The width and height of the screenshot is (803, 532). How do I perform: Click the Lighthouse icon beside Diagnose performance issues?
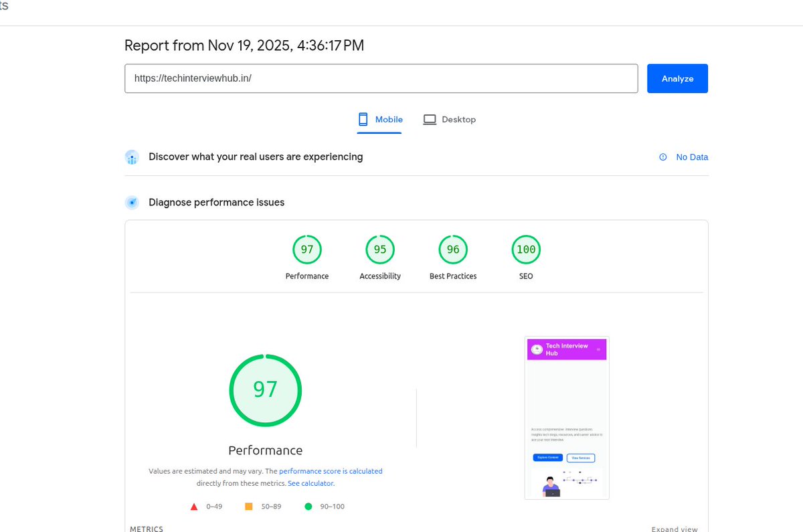[x=132, y=201]
